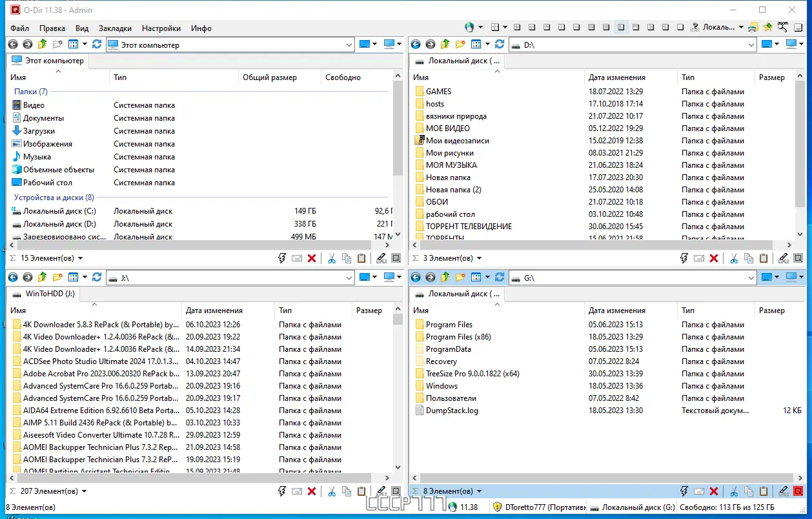The image size is (812, 519).
Task: Click DToretto777 status bar entry
Action: 538,507
